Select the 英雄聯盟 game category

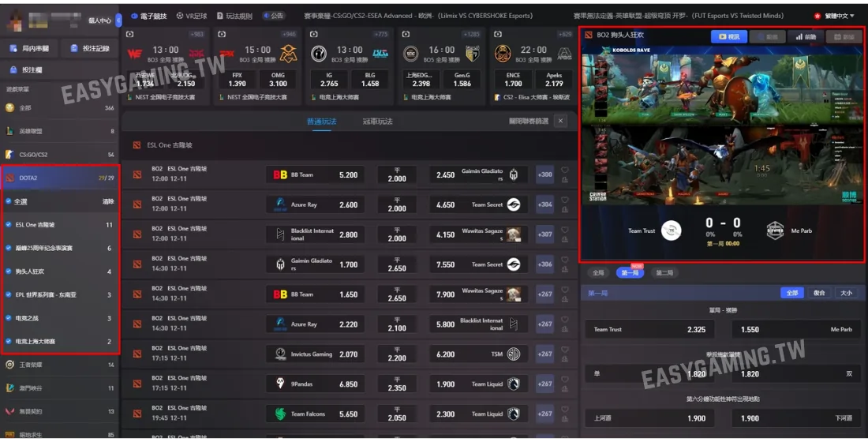point(60,131)
